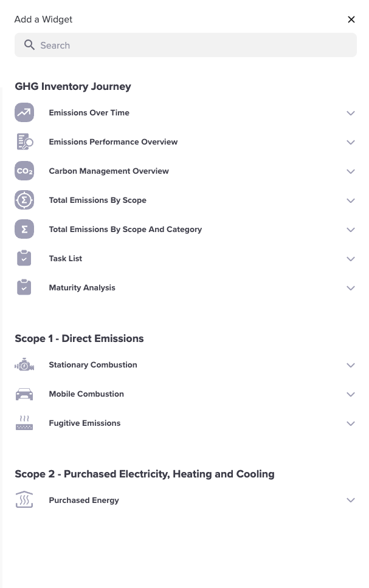Click the Emissions Performance Overview report icon
369x588 pixels.
[x=24, y=142]
